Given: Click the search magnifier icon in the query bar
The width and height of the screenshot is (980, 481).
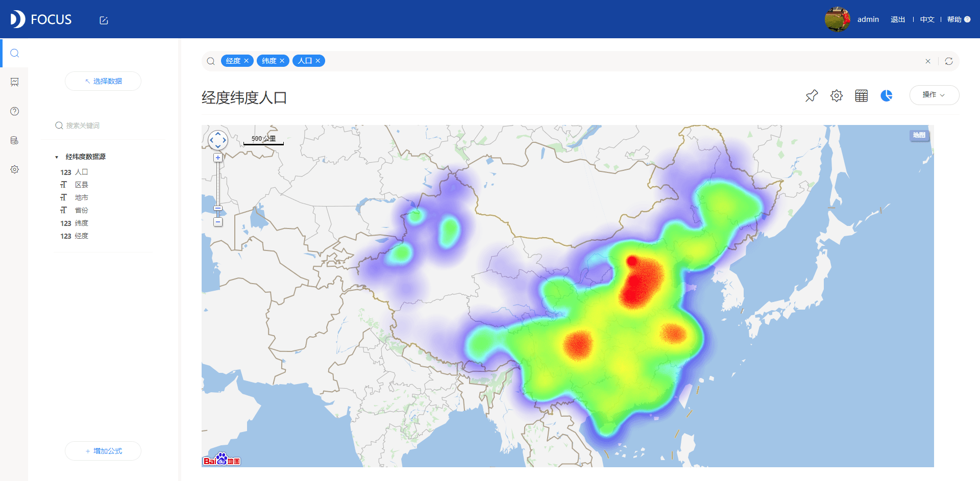Looking at the screenshot, I should pyautogui.click(x=211, y=61).
